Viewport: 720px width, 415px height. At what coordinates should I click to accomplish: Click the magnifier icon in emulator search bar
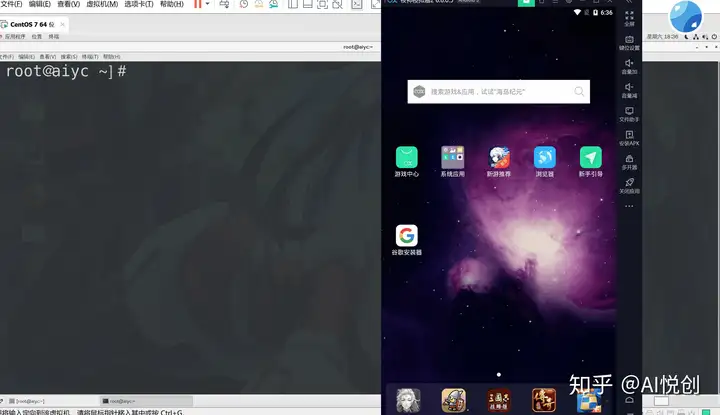click(x=579, y=92)
